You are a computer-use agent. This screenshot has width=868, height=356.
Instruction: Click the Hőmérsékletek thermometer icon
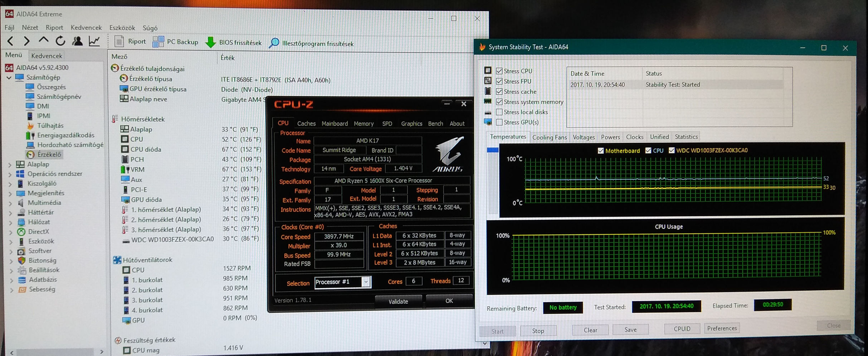click(x=115, y=119)
